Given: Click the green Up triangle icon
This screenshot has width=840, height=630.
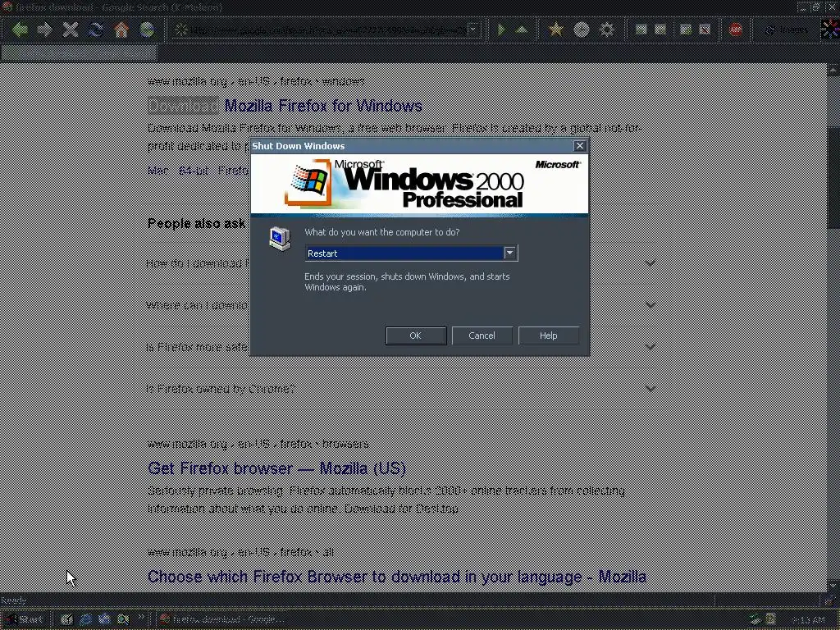Looking at the screenshot, I should click(x=521, y=30).
